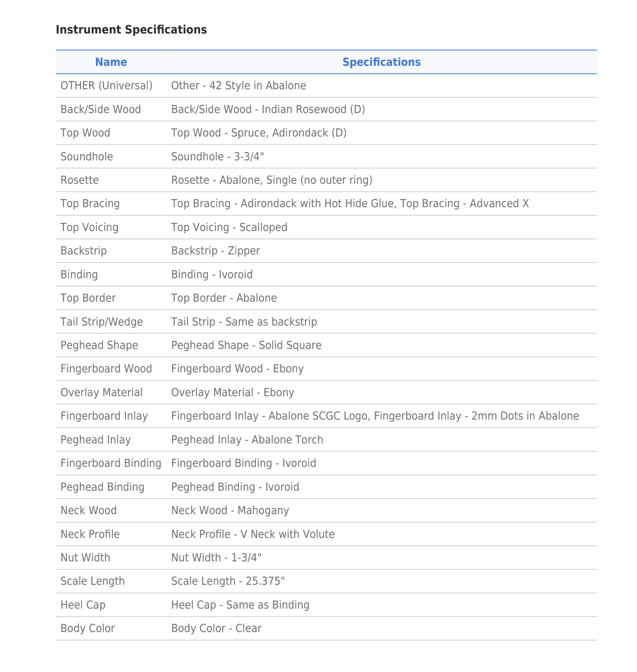Click the Name column header
The image size is (637, 672).
111,62
